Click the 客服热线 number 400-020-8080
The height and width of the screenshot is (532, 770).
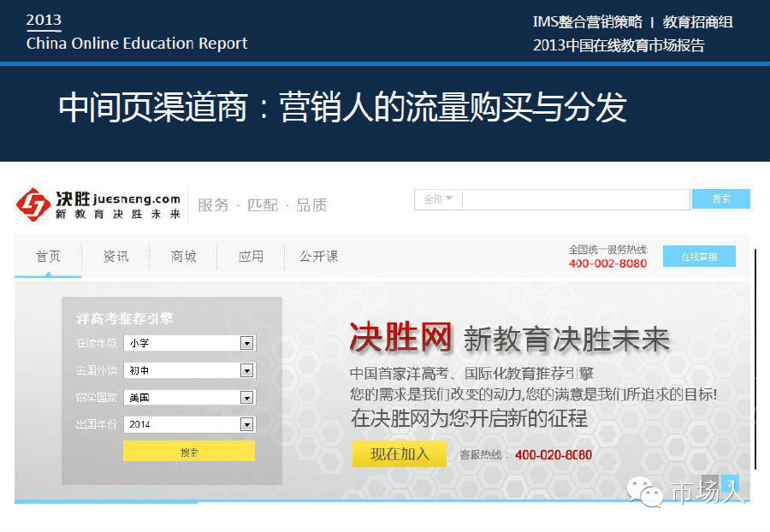[x=554, y=455]
